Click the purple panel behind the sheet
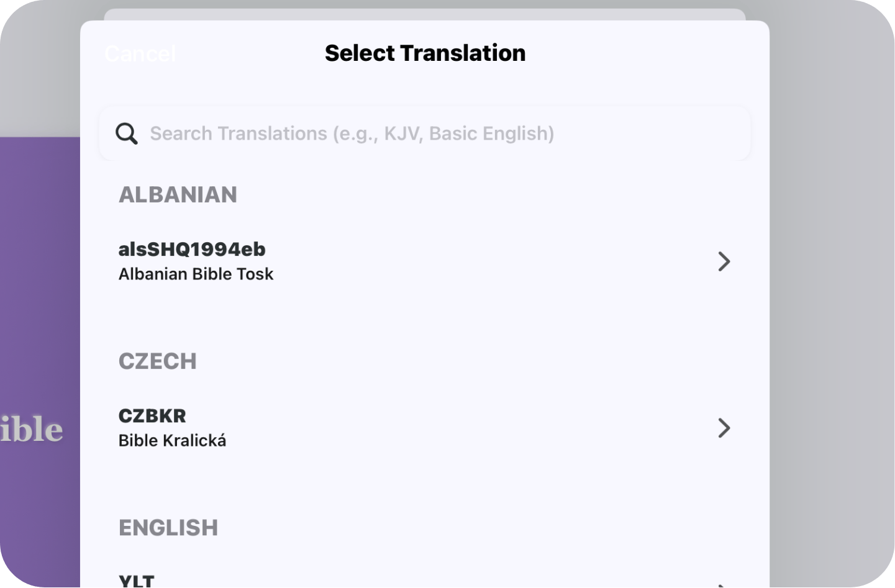Screen dimensions: 895x588 [40, 279]
